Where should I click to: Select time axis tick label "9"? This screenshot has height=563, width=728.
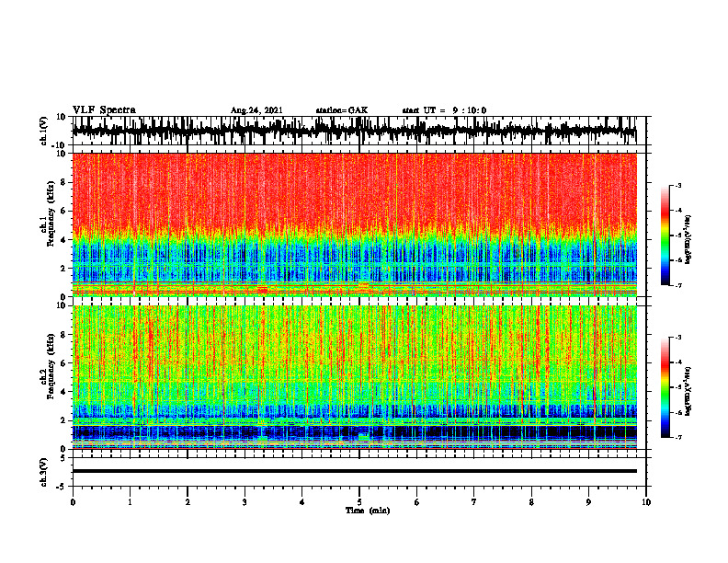tap(588, 502)
